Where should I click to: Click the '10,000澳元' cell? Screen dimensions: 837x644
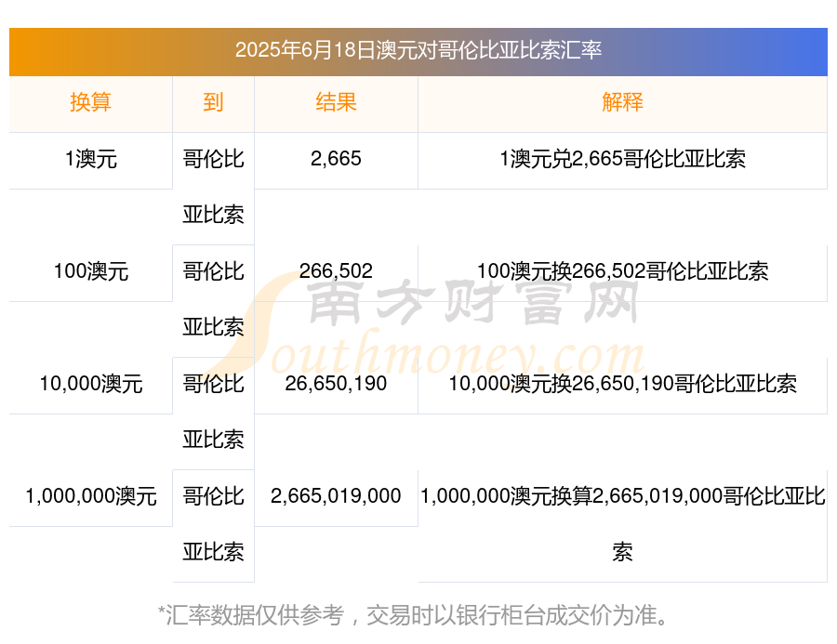[91, 384]
